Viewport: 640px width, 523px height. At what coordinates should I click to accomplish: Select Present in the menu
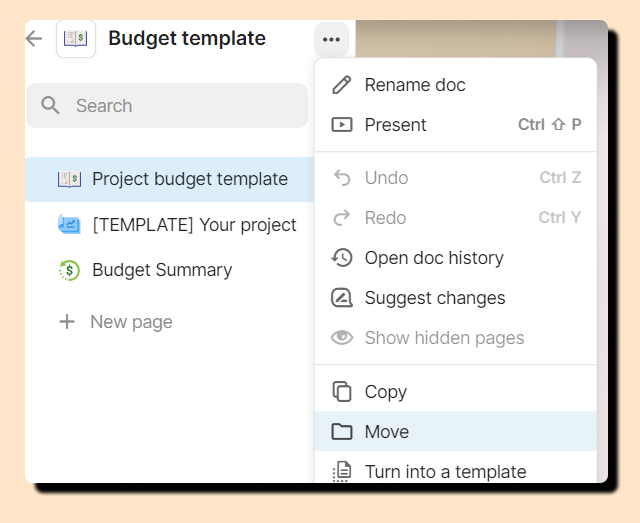click(395, 125)
